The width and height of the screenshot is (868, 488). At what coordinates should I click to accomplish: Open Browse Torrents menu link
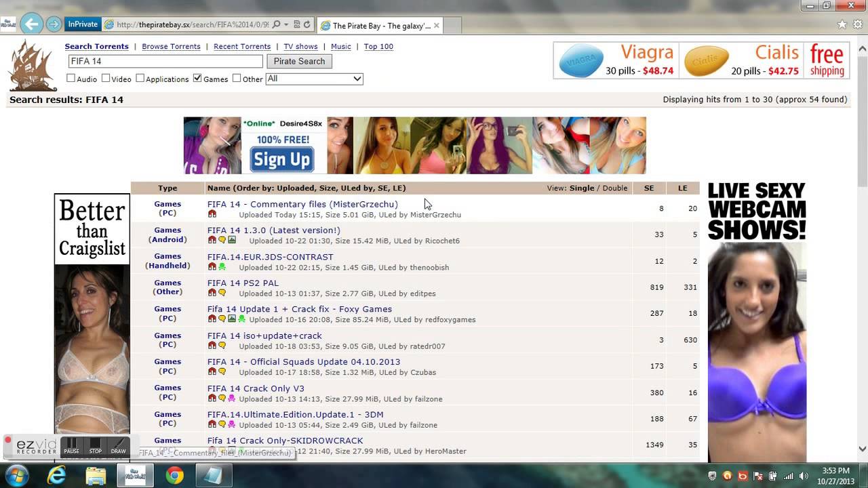[x=171, y=47]
